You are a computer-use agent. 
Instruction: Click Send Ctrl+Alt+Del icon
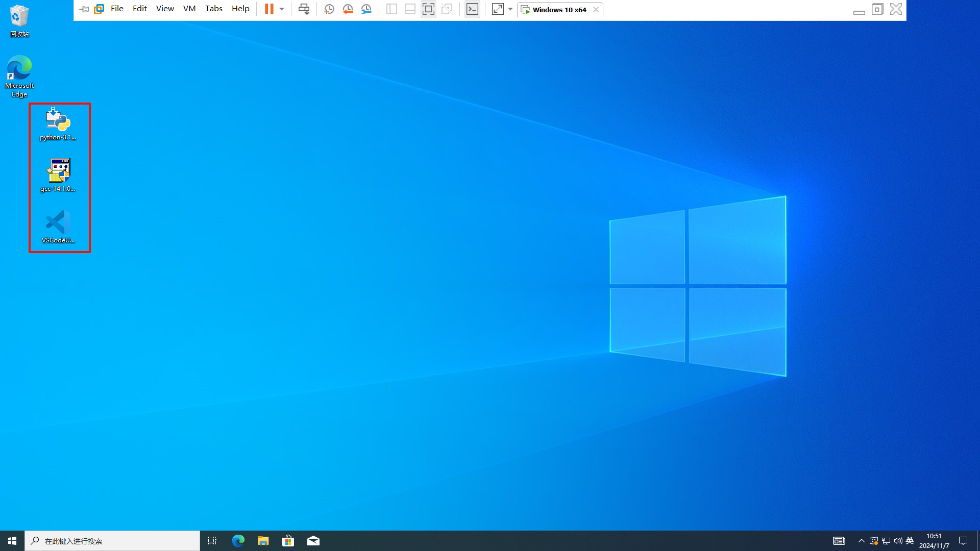pos(304,9)
